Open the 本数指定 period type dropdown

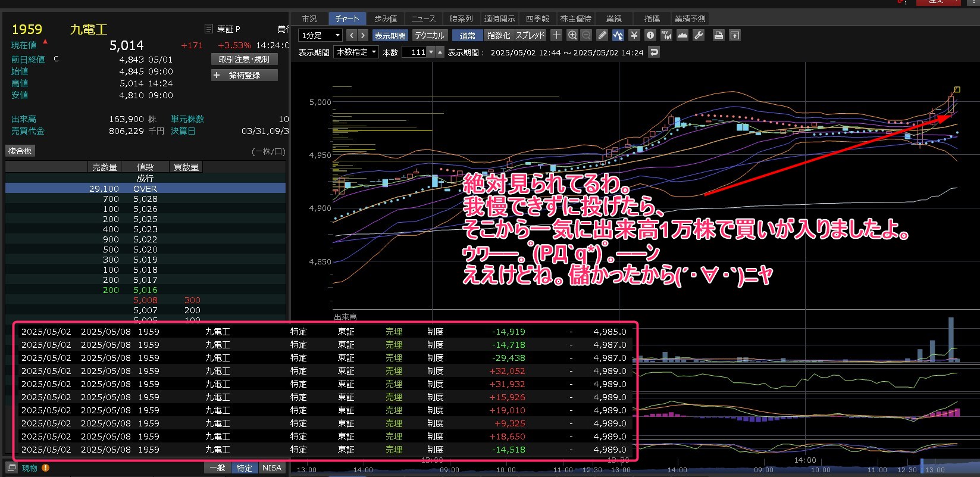[x=356, y=52]
